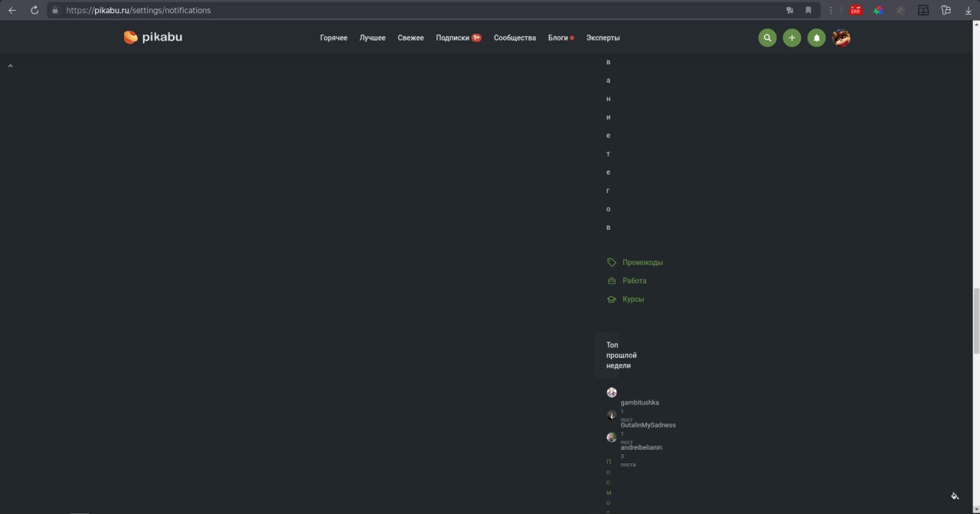Screen dimensions: 980x514
Task: Click the address bar URL
Action: (139, 11)
